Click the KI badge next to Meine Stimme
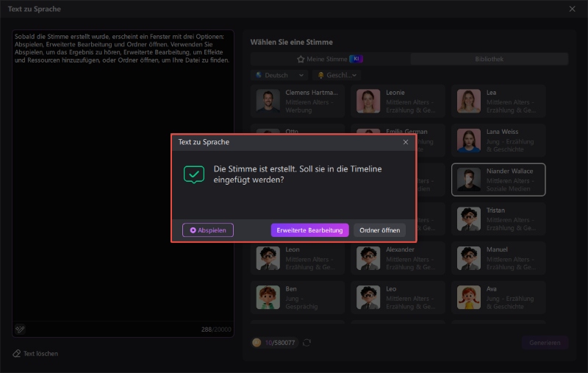The width and height of the screenshot is (588, 373). 356,59
